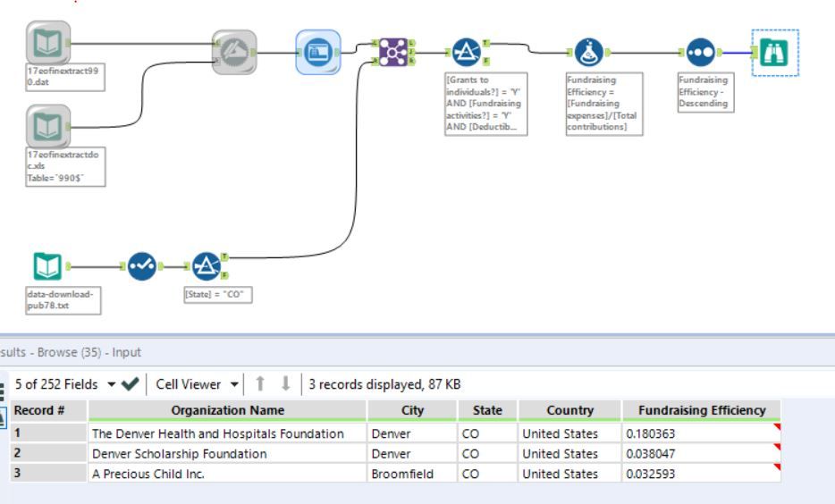The image size is (835, 504).
Task: Select the data-download-pub78.txt Input Data tool
Action: coord(48,266)
